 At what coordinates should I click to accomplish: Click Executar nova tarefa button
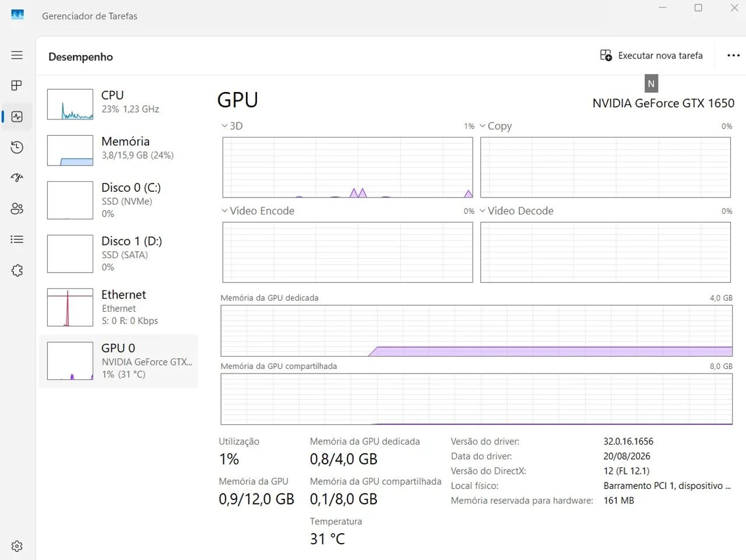click(x=652, y=55)
